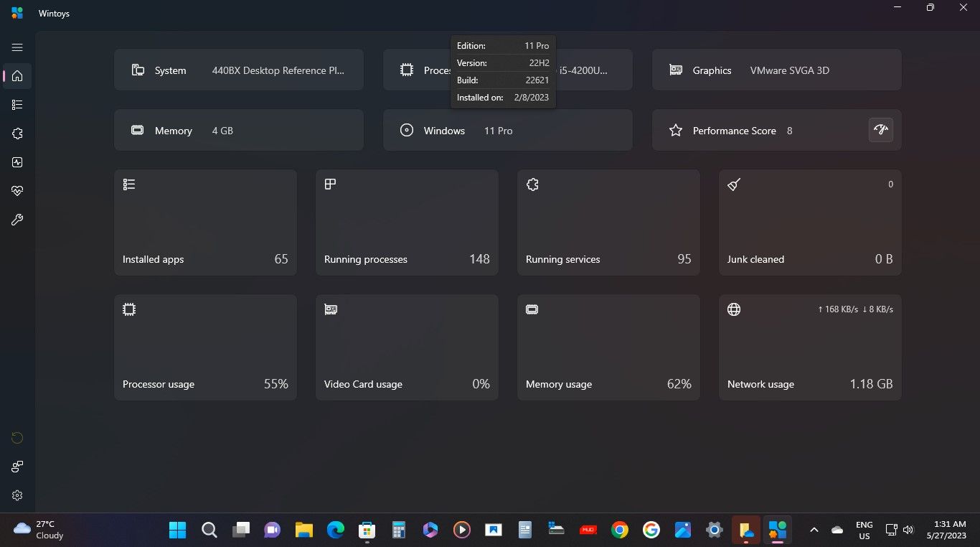Viewport: 980px width, 547px height.
Task: Open the Apps list page in sidebar
Action: [17, 105]
